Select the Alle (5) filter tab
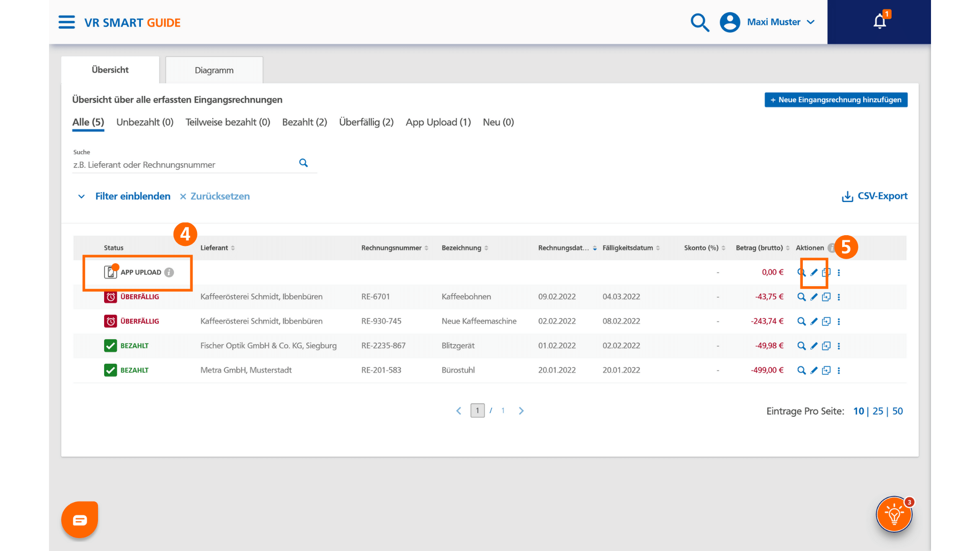The image size is (980, 551). pyautogui.click(x=88, y=122)
